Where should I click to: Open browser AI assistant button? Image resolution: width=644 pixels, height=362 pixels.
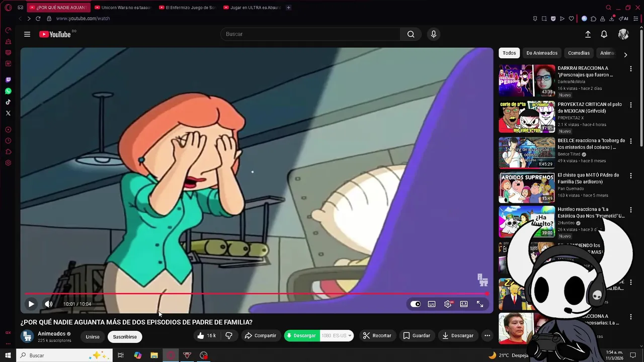coord(624,19)
